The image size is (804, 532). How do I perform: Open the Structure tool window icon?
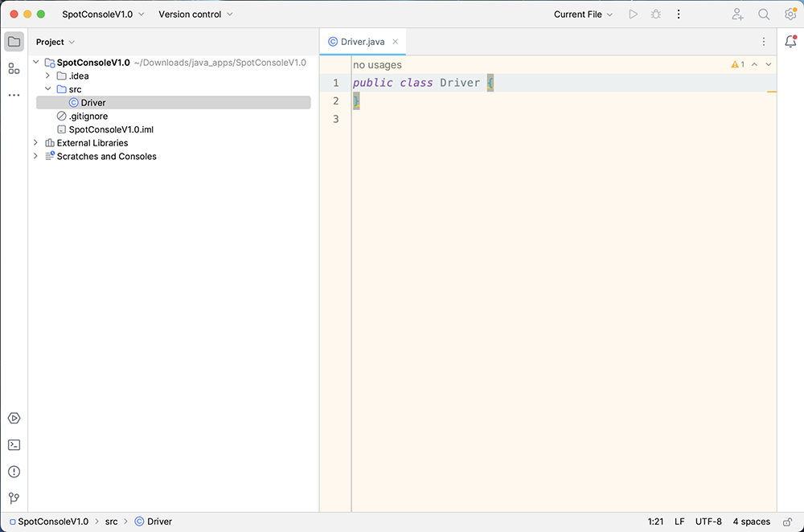tap(14, 68)
